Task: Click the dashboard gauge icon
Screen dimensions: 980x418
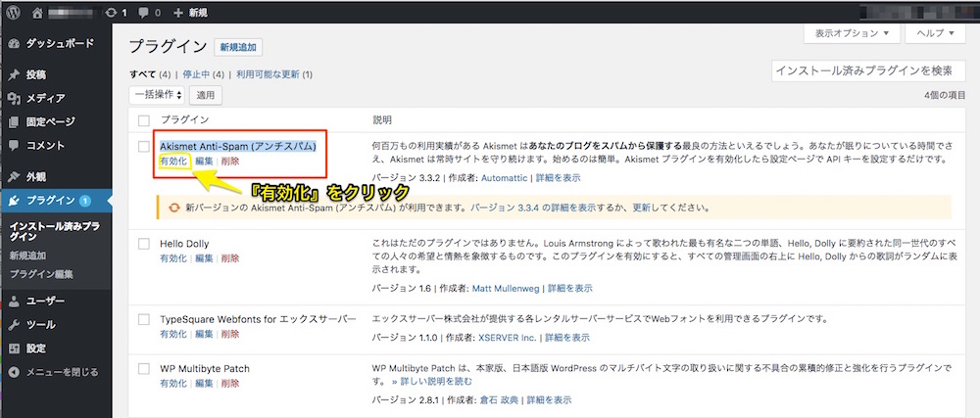Action: (x=15, y=44)
